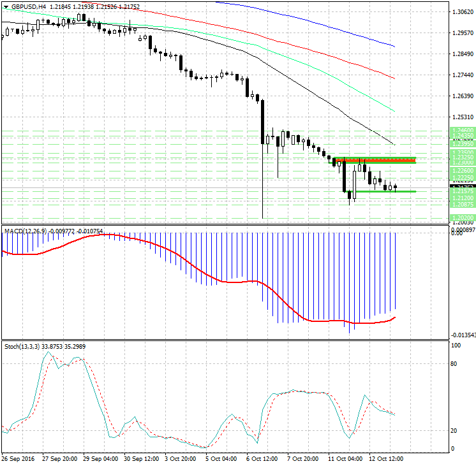This screenshot has height=466, width=476.
Task: Select the Stoch(13,3,3) indicator label
Action: click(22, 346)
